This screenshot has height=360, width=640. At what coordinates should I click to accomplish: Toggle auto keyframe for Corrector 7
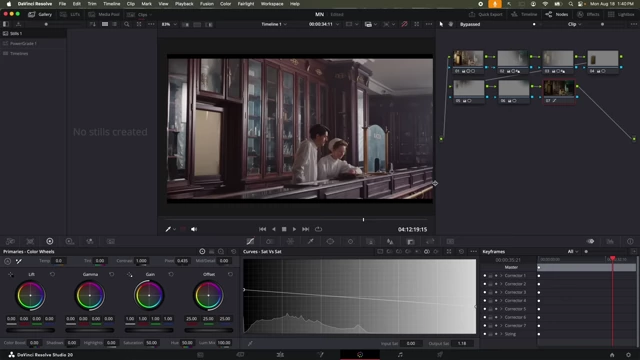click(x=496, y=326)
